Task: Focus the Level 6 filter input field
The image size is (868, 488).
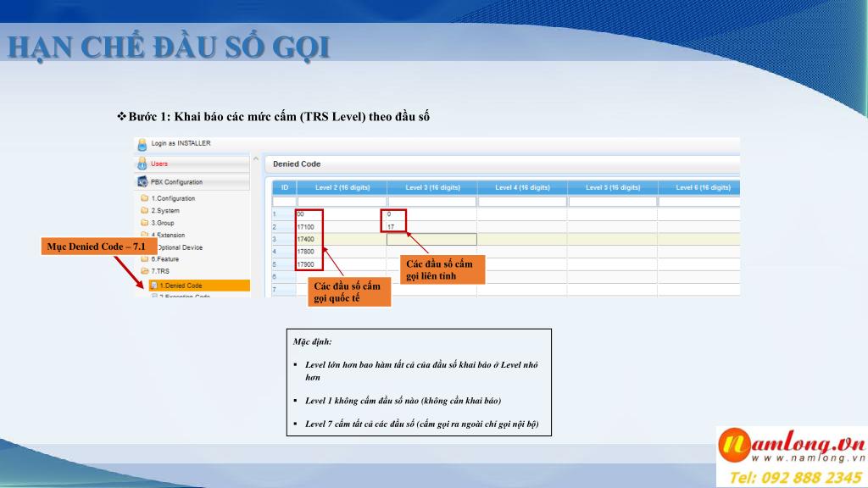Action: tap(699, 202)
